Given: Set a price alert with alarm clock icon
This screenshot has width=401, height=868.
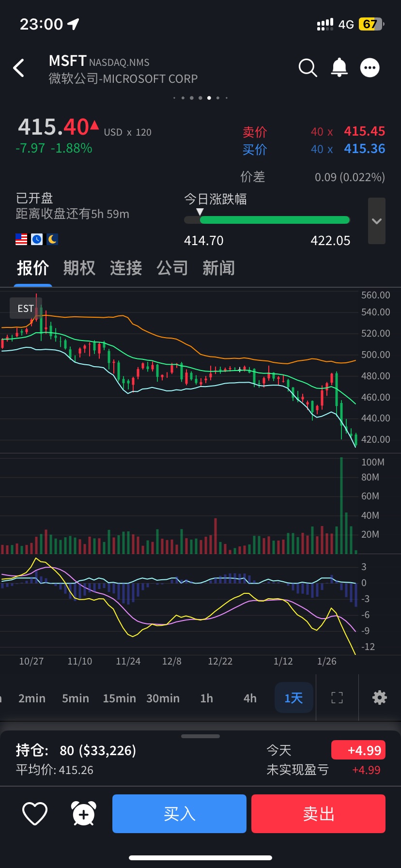Looking at the screenshot, I should point(83,814).
